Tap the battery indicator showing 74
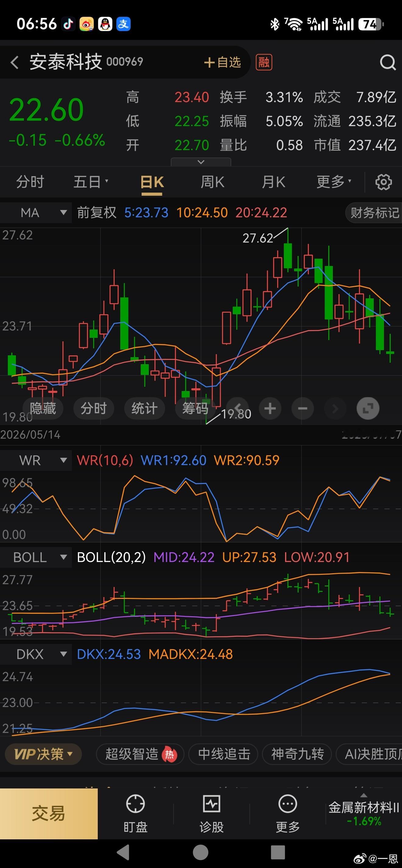This screenshot has width=402, height=868. point(371,24)
